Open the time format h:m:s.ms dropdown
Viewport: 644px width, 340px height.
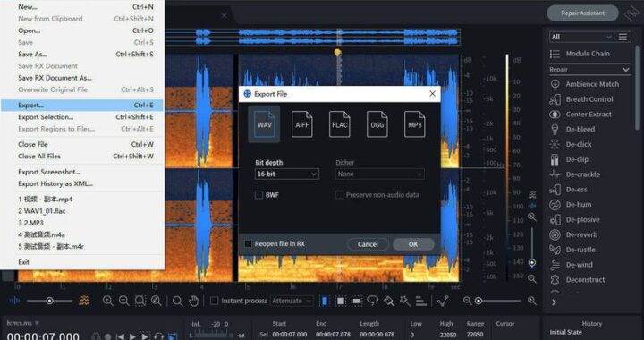pos(23,323)
